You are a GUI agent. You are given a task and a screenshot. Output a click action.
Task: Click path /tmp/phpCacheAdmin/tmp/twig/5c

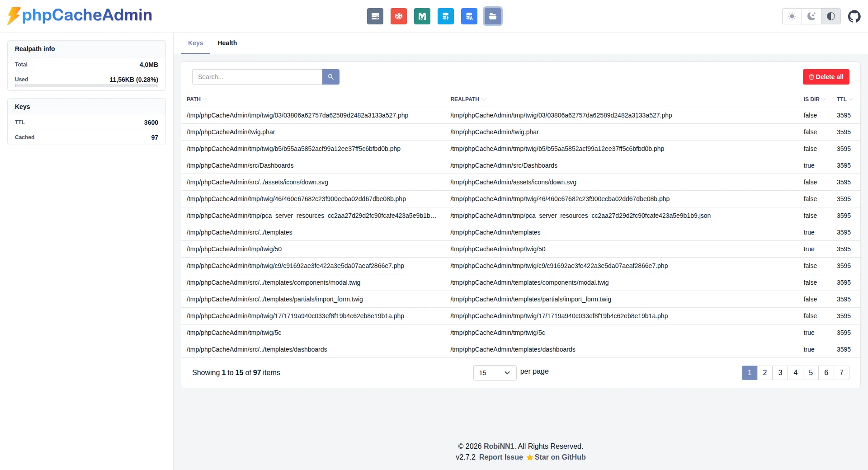point(234,333)
